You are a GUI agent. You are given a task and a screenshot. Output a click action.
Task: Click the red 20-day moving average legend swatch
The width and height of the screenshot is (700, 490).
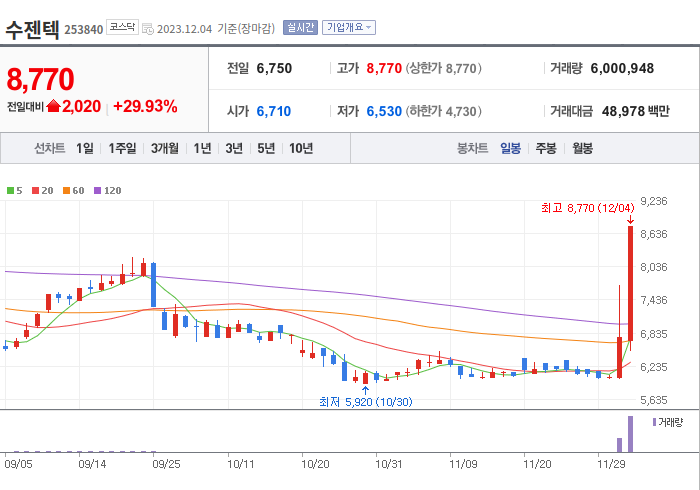[35, 191]
